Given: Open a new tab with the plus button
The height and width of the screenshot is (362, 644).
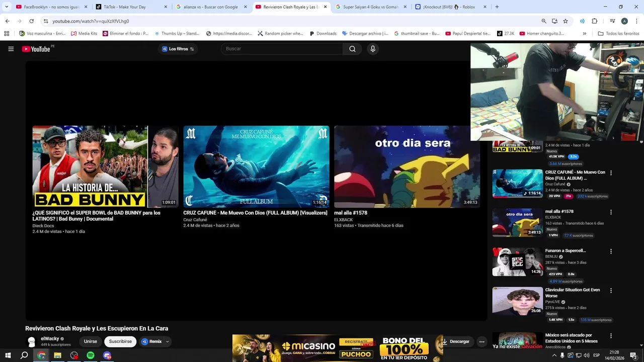Looking at the screenshot, I should pos(497,7).
